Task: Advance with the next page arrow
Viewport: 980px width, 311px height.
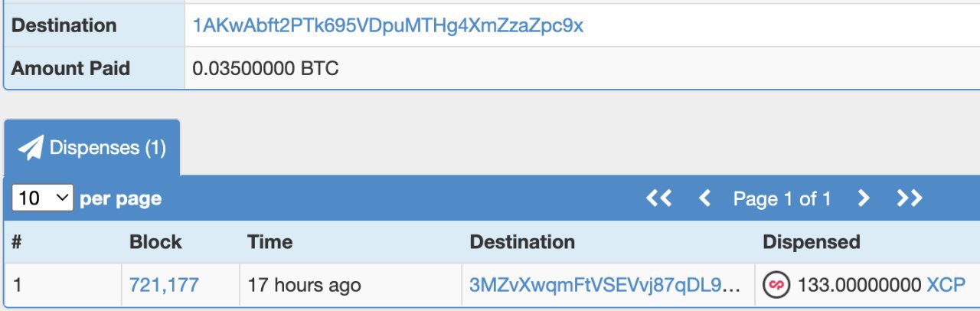Action: 864,198
